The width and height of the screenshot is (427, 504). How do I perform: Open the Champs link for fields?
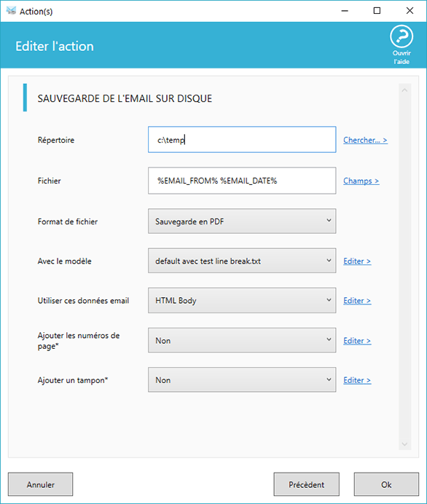tap(361, 181)
